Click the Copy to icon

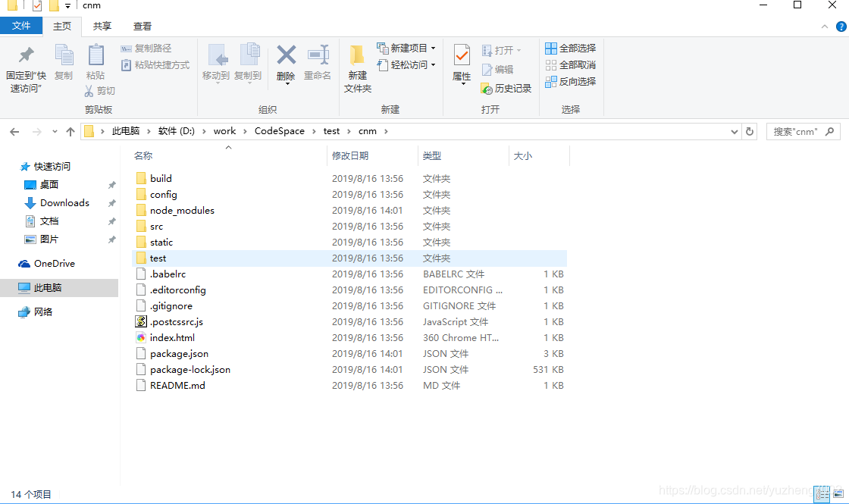pyautogui.click(x=249, y=55)
